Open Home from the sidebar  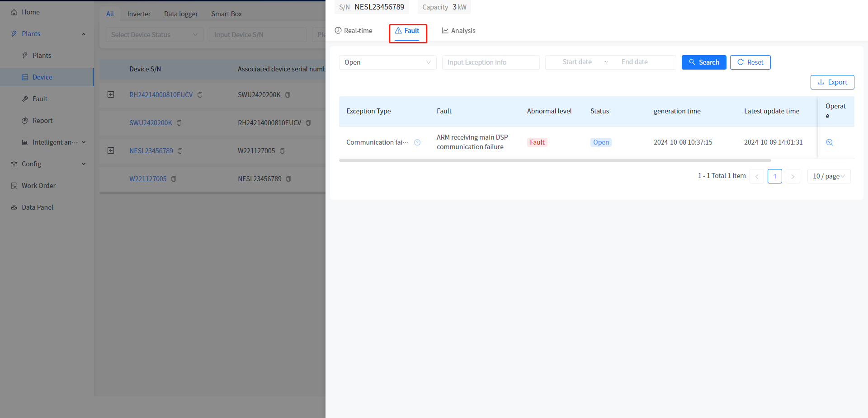(30, 12)
